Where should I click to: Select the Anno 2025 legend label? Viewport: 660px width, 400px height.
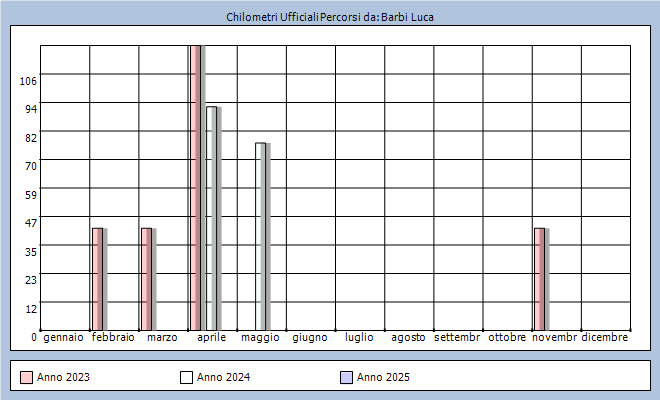[383, 377]
